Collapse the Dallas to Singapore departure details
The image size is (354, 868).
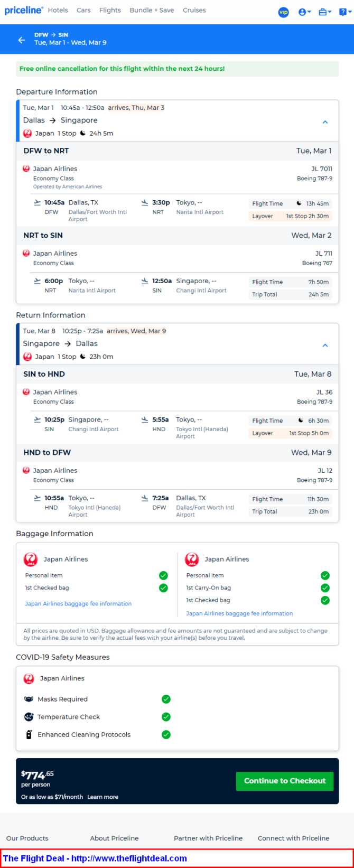325,122
